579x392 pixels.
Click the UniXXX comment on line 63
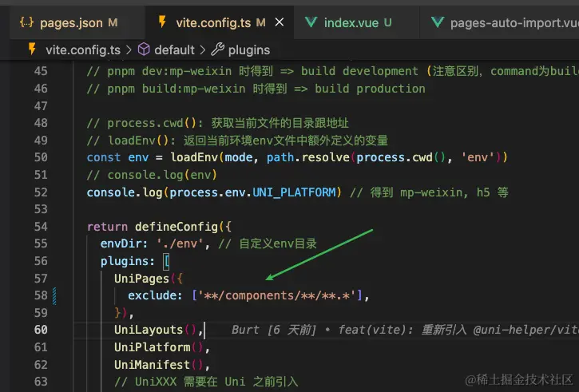click(206, 382)
